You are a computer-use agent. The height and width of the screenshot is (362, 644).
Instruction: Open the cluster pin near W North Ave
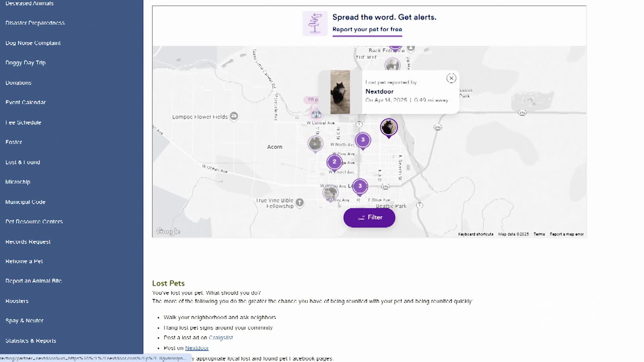pos(363,140)
